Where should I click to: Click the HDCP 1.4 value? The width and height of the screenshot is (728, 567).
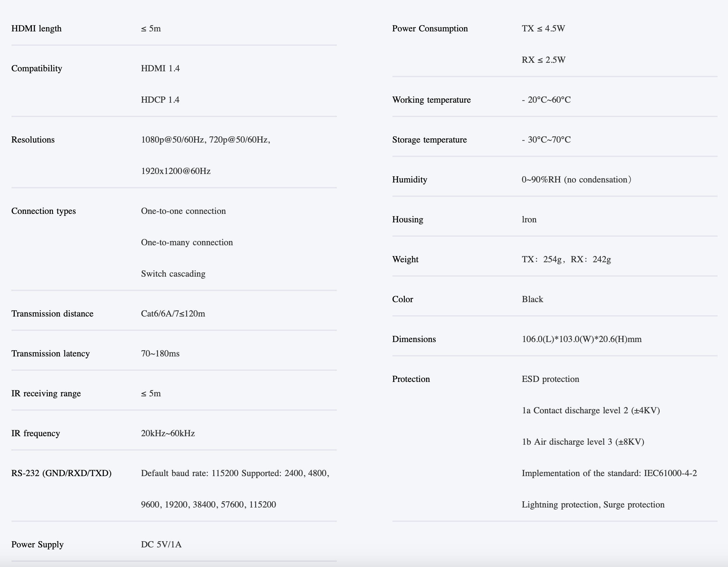pos(160,100)
